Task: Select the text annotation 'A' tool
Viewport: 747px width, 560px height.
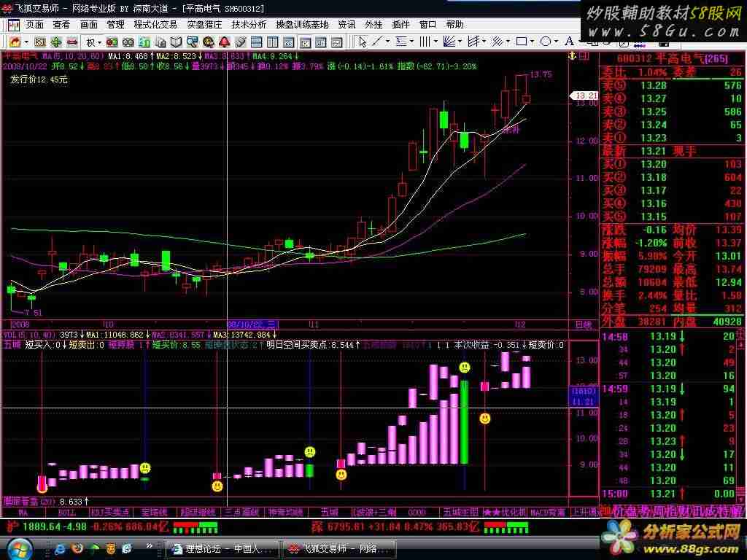Action: (x=569, y=42)
